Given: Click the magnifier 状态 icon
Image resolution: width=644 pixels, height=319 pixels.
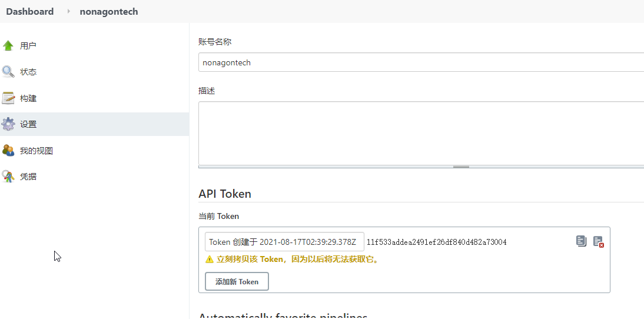Looking at the screenshot, I should [8, 72].
